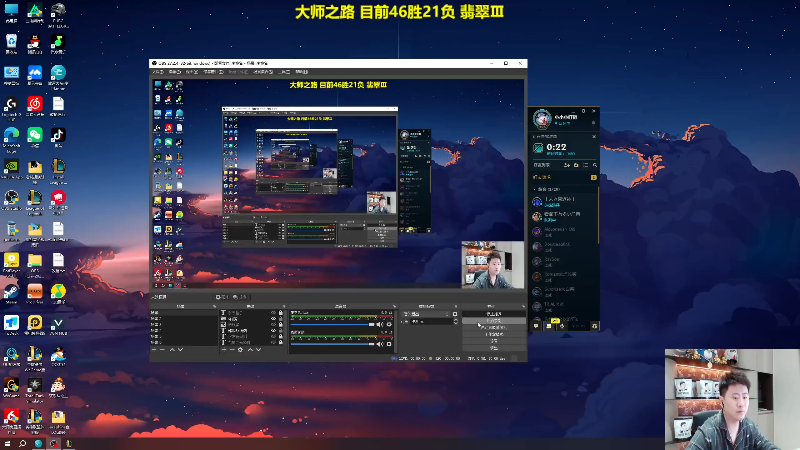Open third menu in OBS menu bar
800x450 pixels.
coord(192,72)
